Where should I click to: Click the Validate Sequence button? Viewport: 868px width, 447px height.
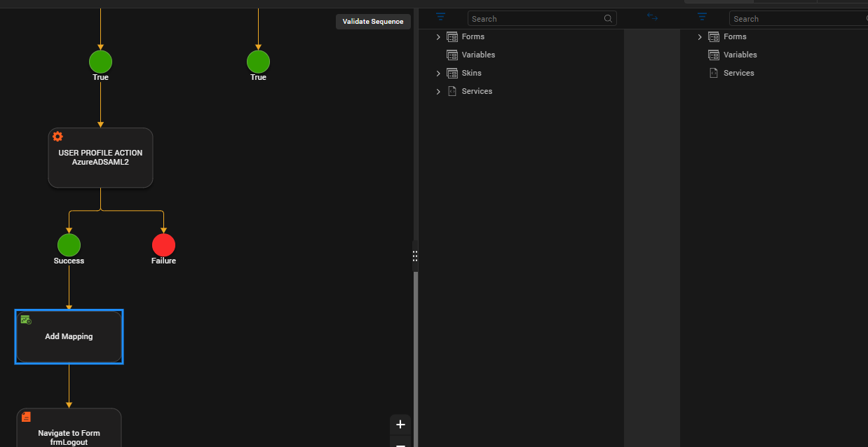[x=373, y=22]
